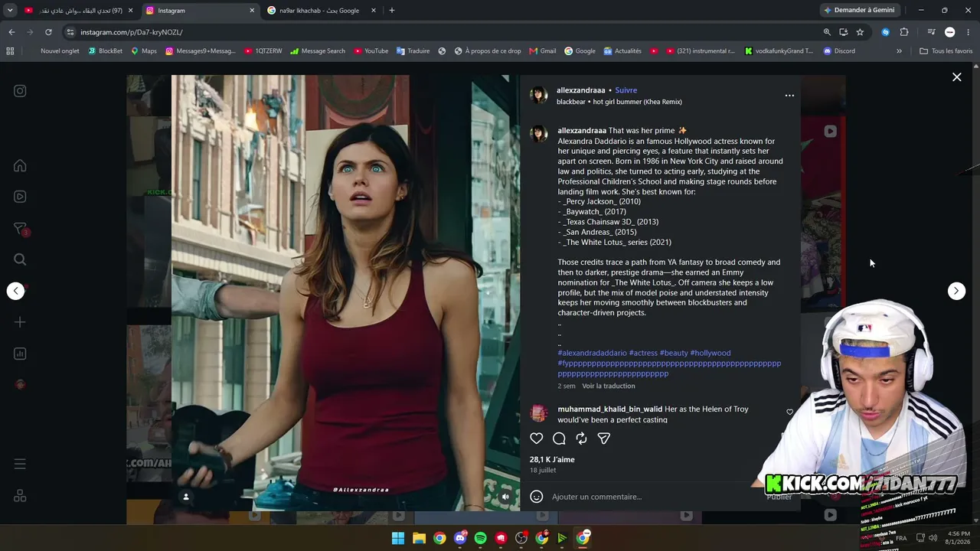Click the allexzandraaa avatar in the post header
980x551 pixels.
539,96
